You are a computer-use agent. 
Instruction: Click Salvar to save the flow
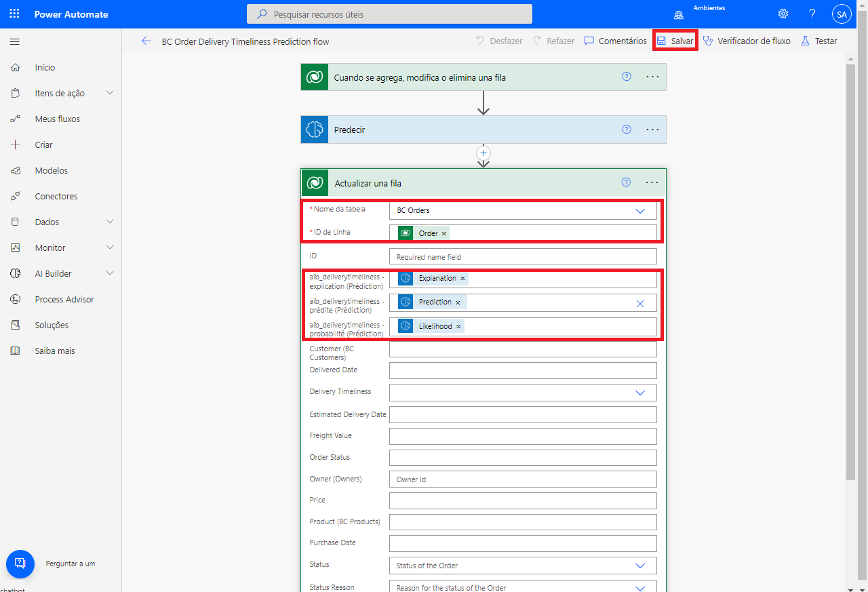click(675, 41)
